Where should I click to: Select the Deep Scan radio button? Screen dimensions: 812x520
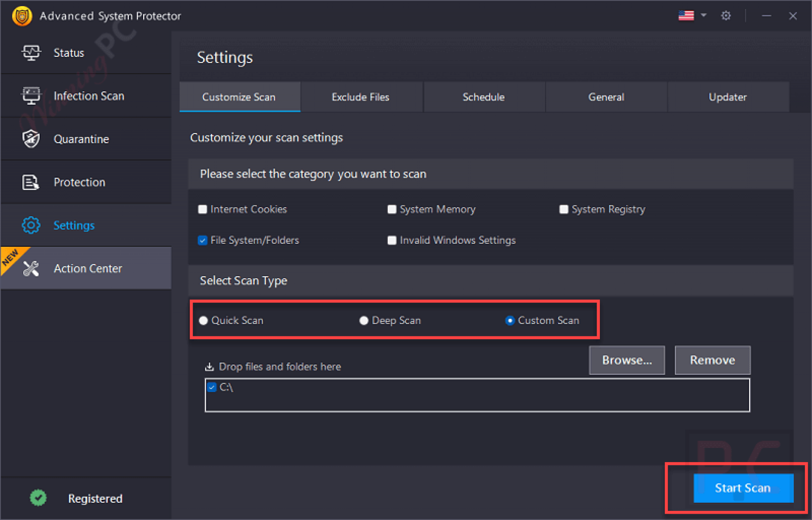click(x=364, y=320)
